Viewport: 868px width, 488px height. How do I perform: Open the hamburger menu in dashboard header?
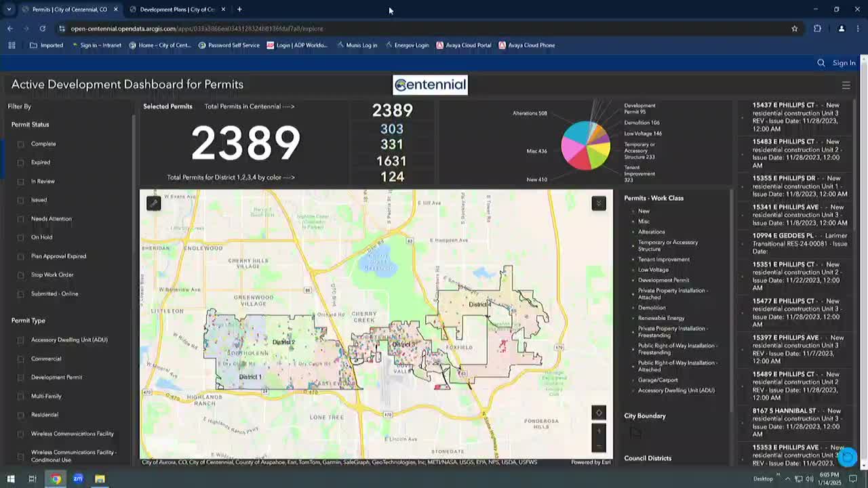pos(846,85)
